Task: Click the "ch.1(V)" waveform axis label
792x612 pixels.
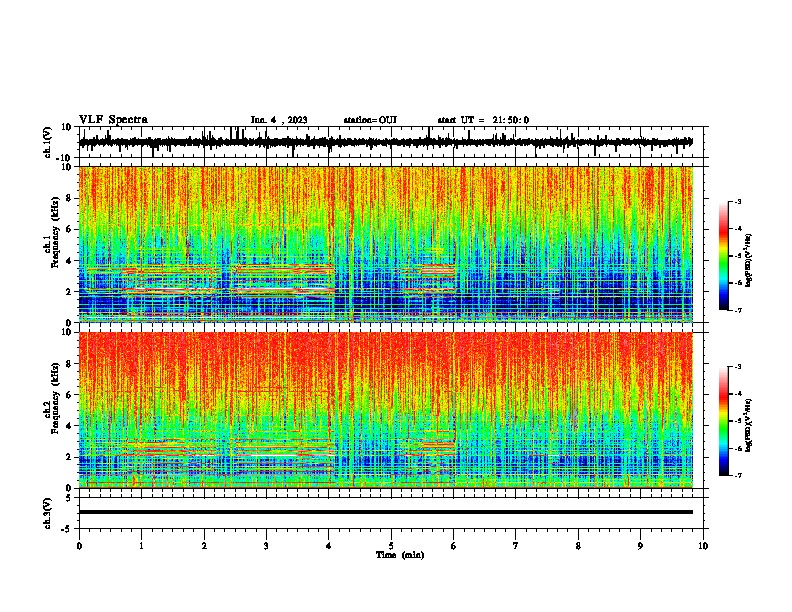Action: point(48,142)
